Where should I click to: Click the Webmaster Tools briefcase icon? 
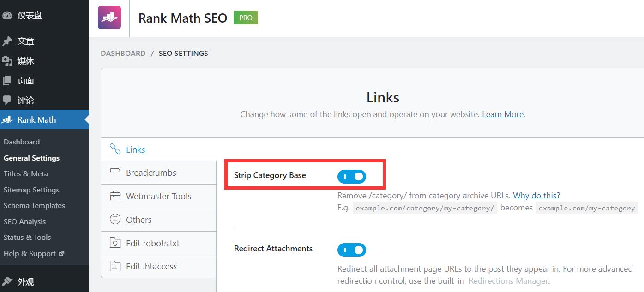115,196
